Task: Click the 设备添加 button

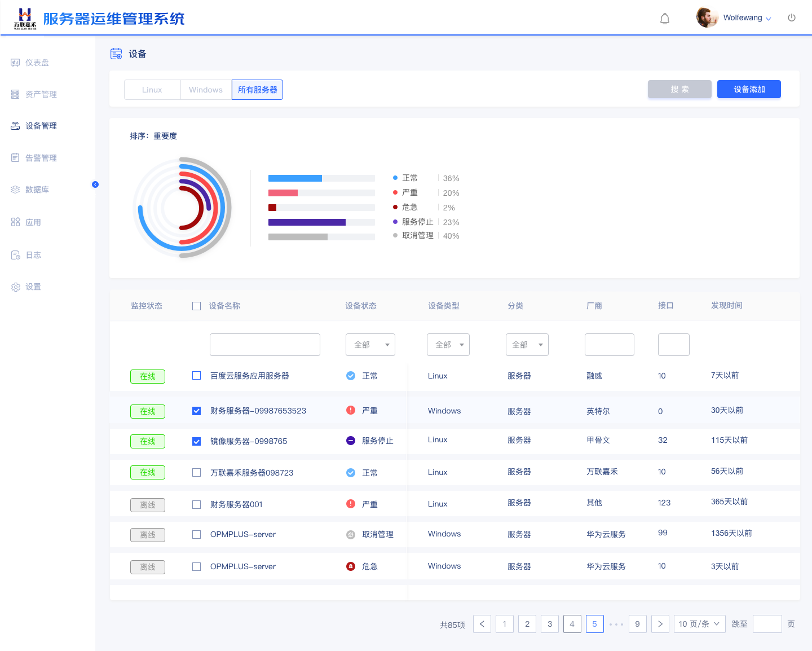Action: coord(749,89)
